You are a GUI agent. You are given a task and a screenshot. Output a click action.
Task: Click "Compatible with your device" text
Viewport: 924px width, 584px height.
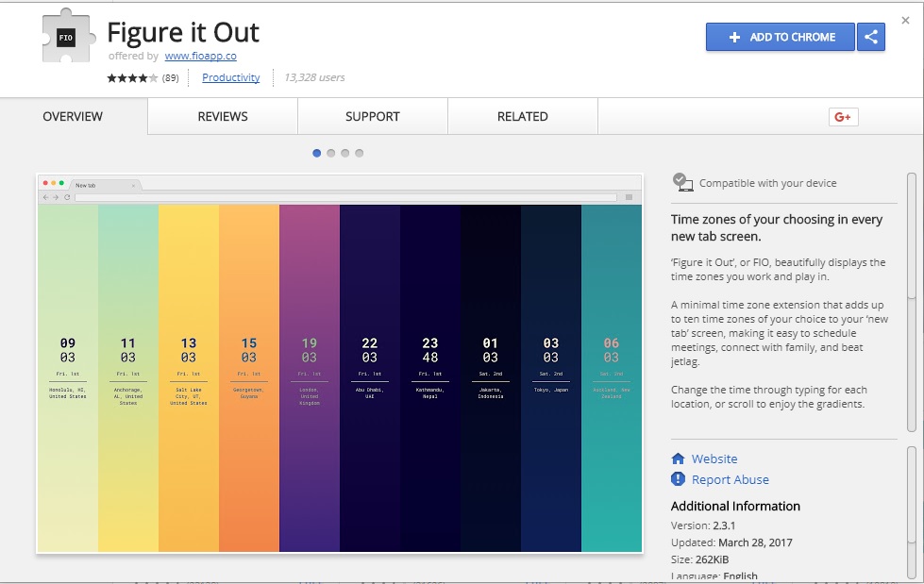click(768, 183)
